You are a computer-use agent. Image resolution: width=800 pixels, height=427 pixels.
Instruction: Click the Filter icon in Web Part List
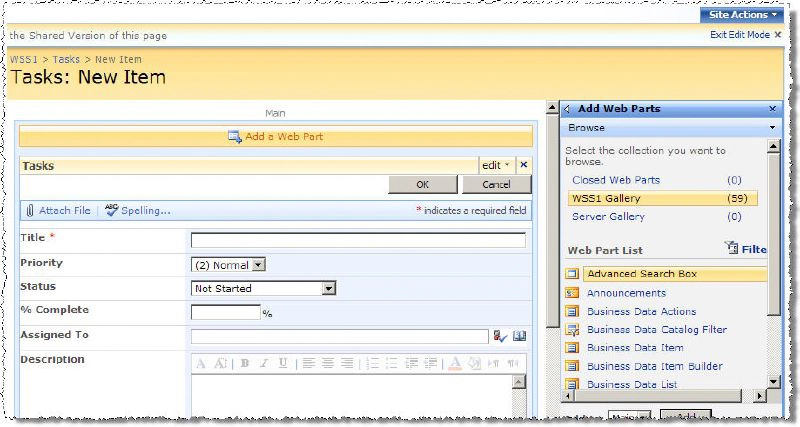point(732,248)
